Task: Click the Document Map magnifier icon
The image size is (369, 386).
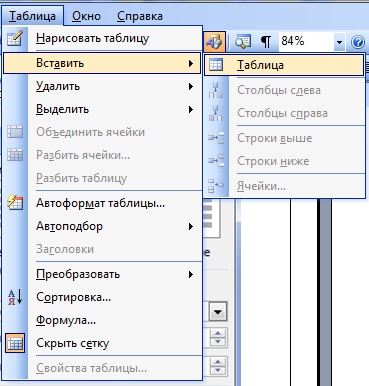Action: coord(243,42)
